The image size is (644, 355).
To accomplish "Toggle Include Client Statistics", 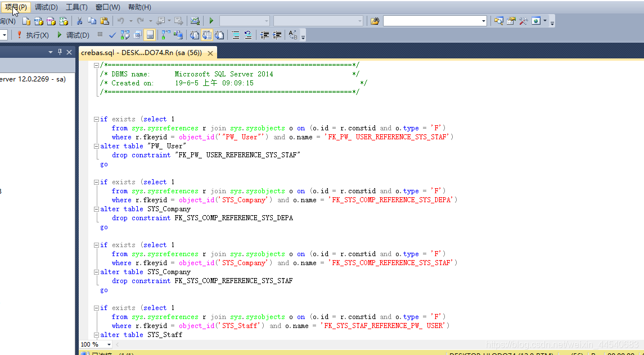I will [x=178, y=35].
